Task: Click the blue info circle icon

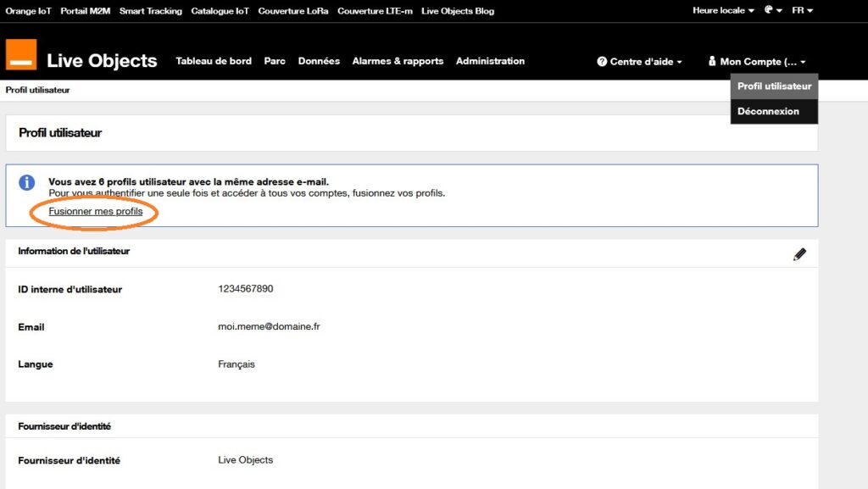Action: click(x=27, y=183)
